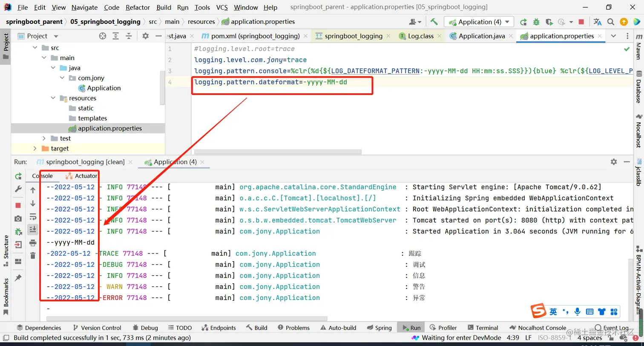
Task: Rerun the application from the Run panel toolbar
Action: 18,176
